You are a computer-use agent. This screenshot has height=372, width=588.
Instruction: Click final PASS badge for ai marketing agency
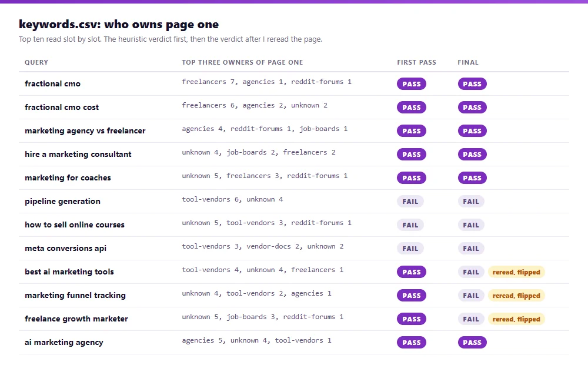pos(472,343)
